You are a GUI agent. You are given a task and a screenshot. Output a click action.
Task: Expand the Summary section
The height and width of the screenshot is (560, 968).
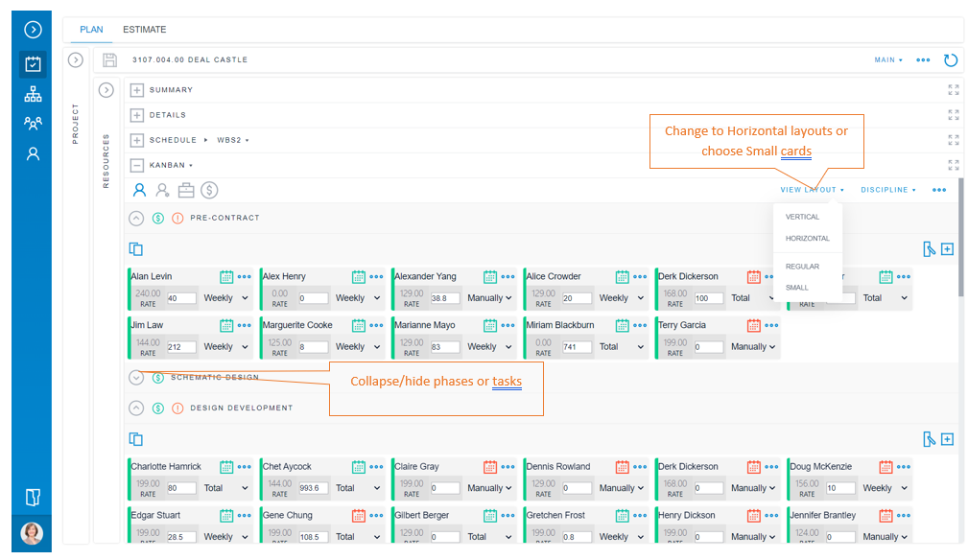point(137,90)
